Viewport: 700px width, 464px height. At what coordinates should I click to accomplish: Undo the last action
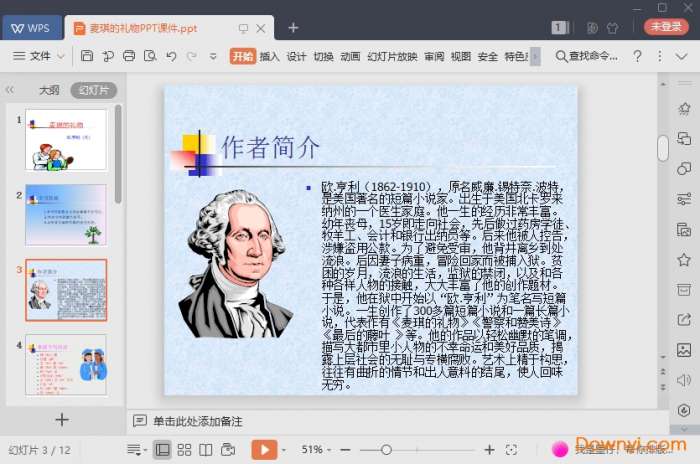click(x=171, y=56)
